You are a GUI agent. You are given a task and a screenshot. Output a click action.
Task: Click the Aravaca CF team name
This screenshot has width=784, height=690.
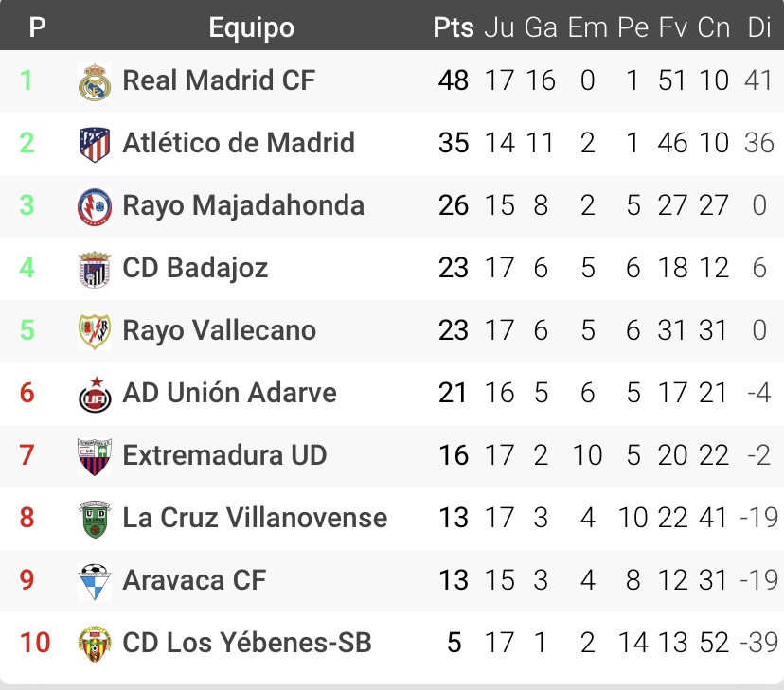(194, 581)
